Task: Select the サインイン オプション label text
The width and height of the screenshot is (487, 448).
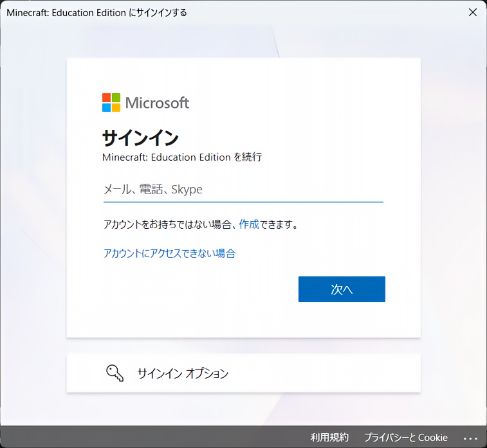Action: pyautogui.click(x=183, y=373)
